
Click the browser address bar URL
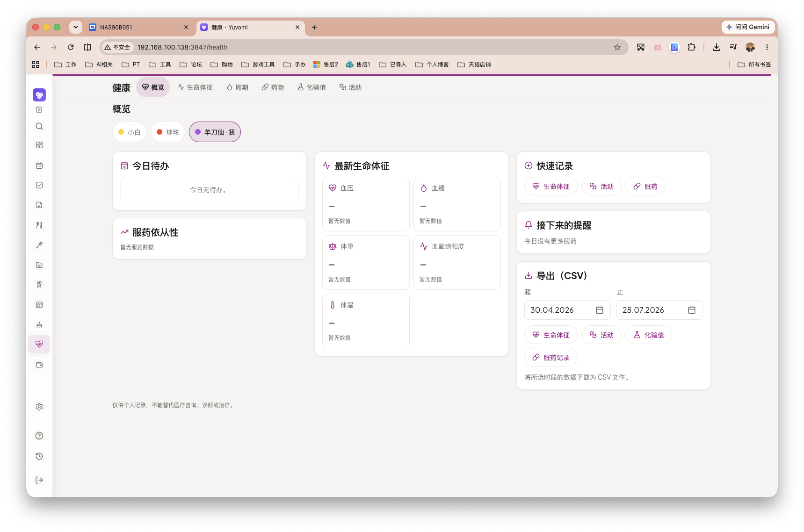click(182, 47)
